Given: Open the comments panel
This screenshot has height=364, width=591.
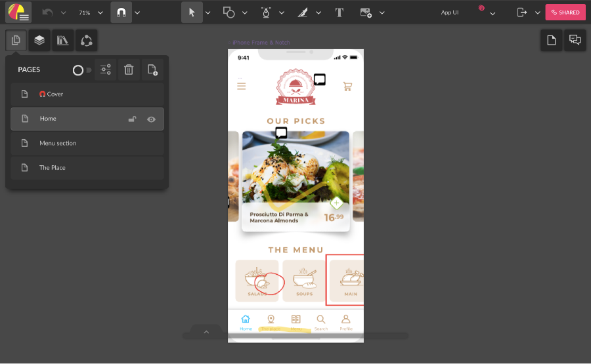Looking at the screenshot, I should click(575, 41).
